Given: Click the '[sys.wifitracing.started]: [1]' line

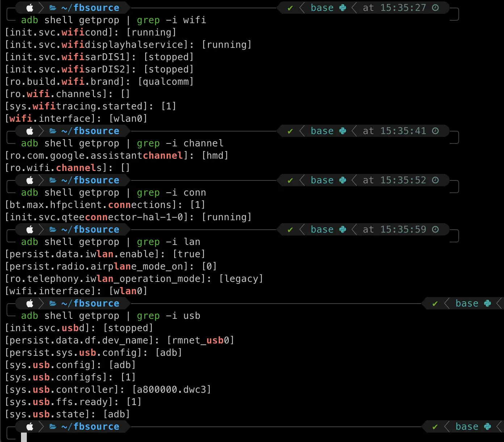Looking at the screenshot, I should 91,106.
